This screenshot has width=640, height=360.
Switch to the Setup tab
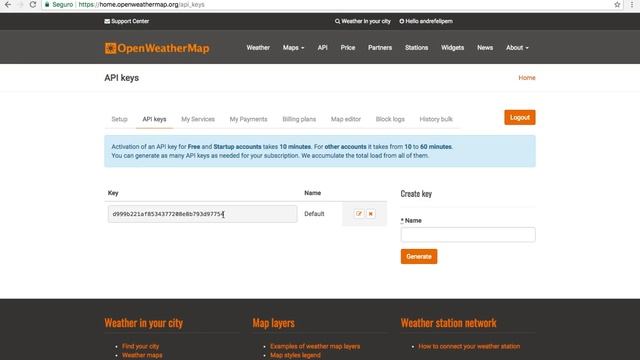point(120,119)
